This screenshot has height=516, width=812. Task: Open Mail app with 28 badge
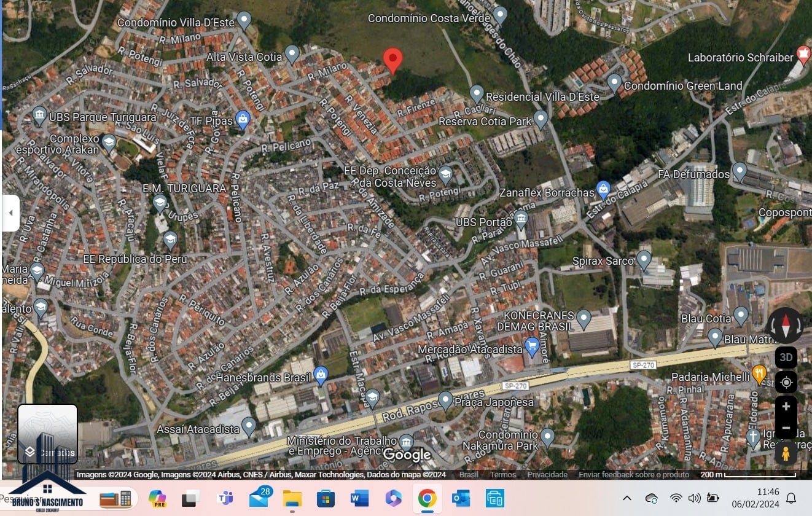tap(260, 497)
